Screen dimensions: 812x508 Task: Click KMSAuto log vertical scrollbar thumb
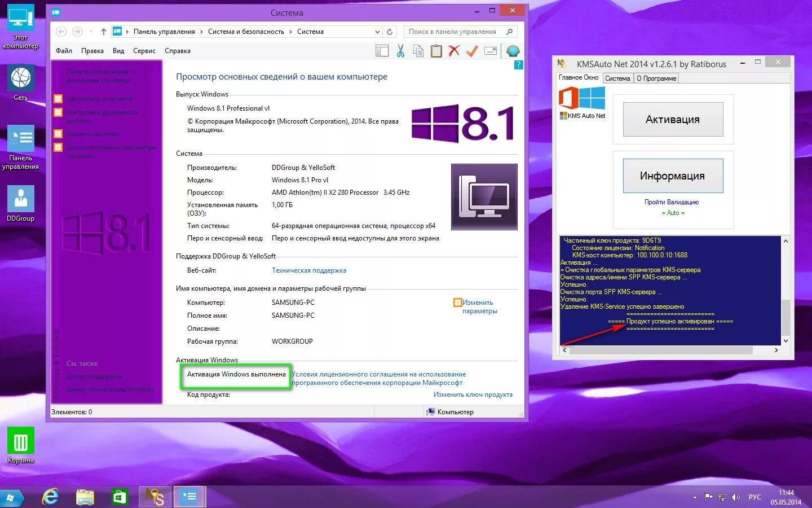[785, 318]
